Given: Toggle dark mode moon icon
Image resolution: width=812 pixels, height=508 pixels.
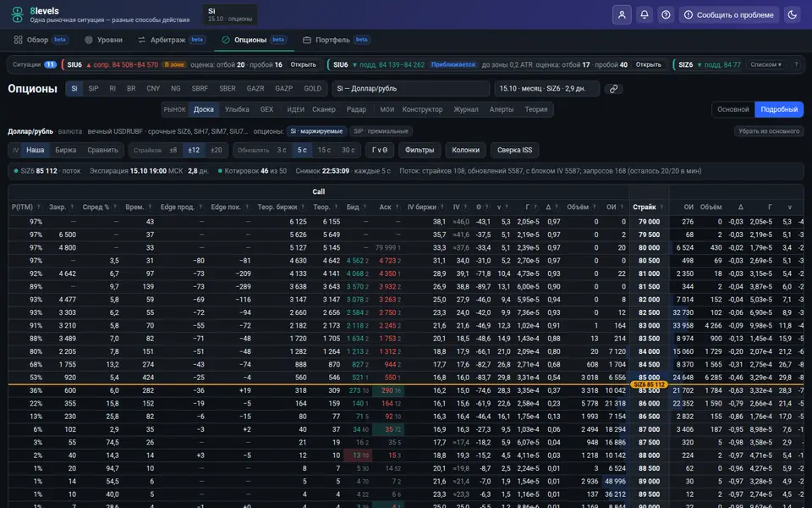Looking at the screenshot, I should [x=793, y=14].
